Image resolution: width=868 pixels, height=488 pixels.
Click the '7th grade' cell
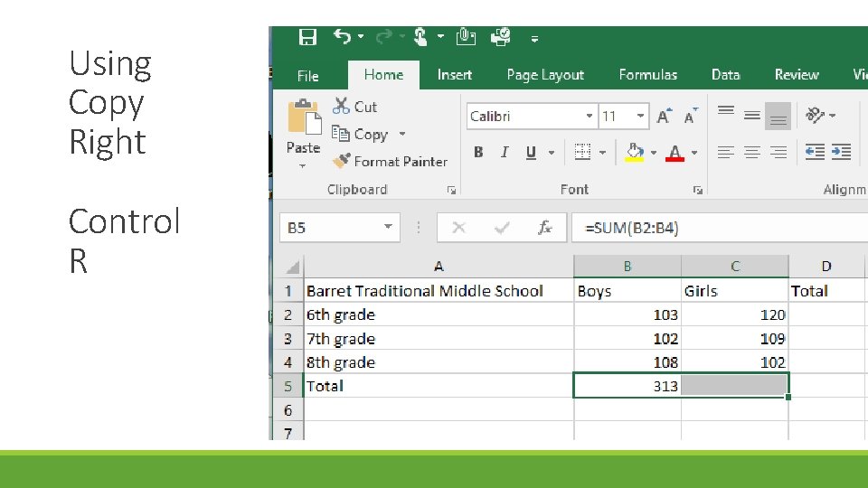click(x=439, y=339)
